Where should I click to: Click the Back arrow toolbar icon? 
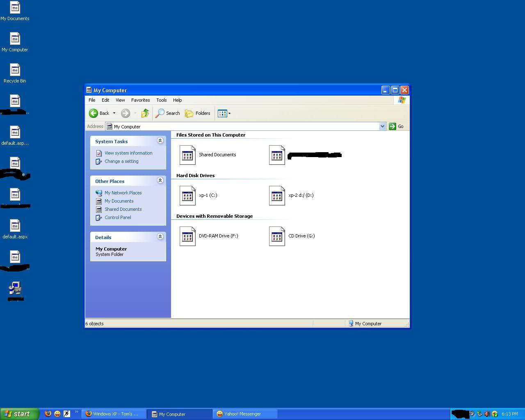94,113
